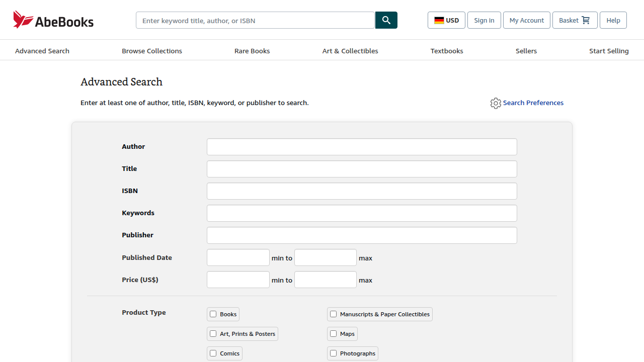Check the Books product type box

pyautogui.click(x=213, y=314)
